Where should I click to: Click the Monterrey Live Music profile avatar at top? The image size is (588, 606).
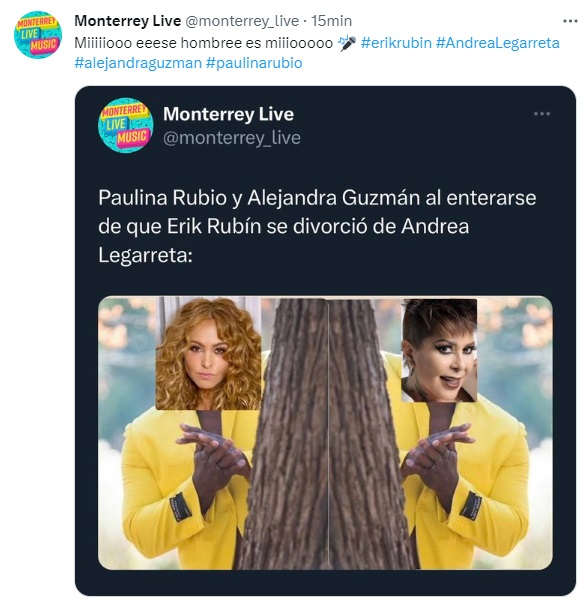click(x=38, y=35)
